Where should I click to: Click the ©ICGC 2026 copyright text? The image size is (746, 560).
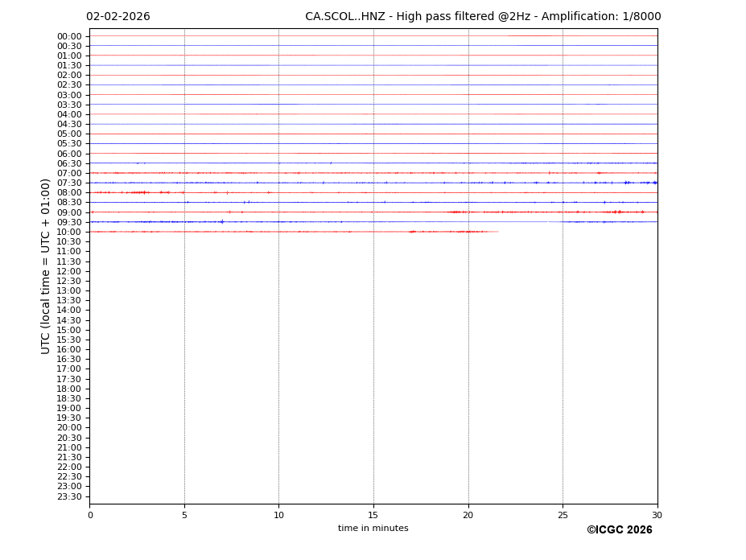pyautogui.click(x=619, y=530)
